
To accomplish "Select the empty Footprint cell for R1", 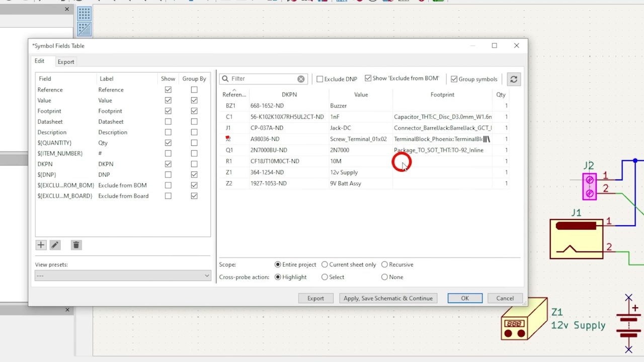I will click(x=442, y=161).
